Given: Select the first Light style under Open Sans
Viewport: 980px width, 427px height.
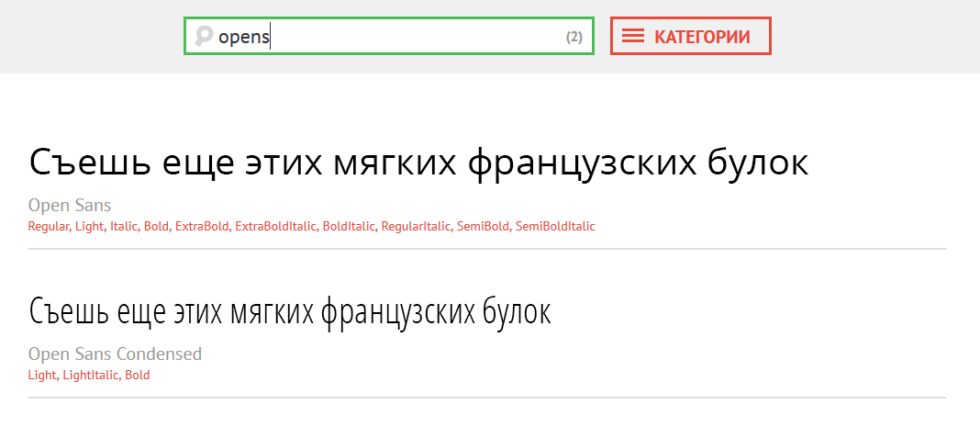Looking at the screenshot, I should tap(89, 226).
